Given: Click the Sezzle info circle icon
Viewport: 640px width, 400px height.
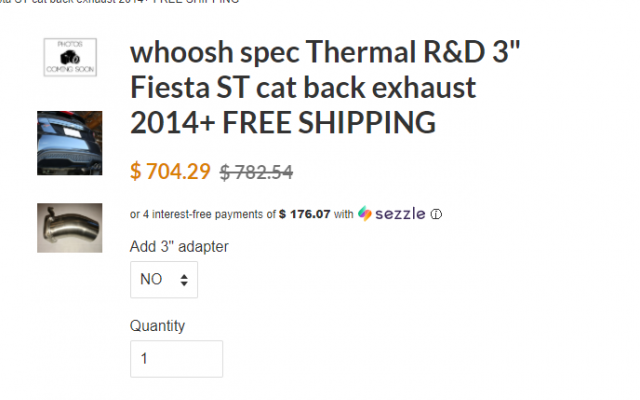Looking at the screenshot, I should pos(436,214).
